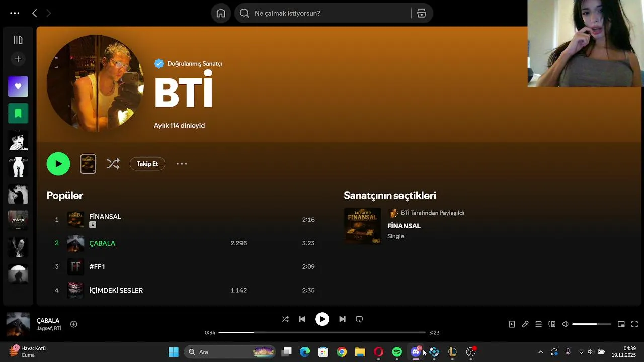Open the green bookmark Your Episodes item
Viewport: 644px width, 362px height.
(x=18, y=113)
